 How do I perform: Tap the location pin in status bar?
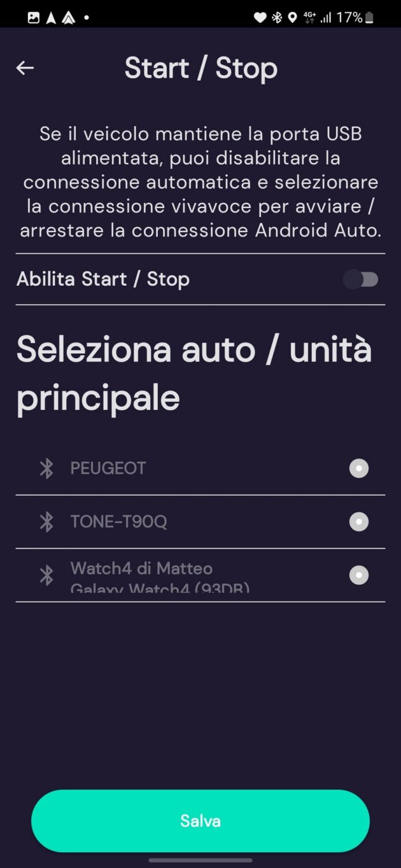pyautogui.click(x=292, y=18)
